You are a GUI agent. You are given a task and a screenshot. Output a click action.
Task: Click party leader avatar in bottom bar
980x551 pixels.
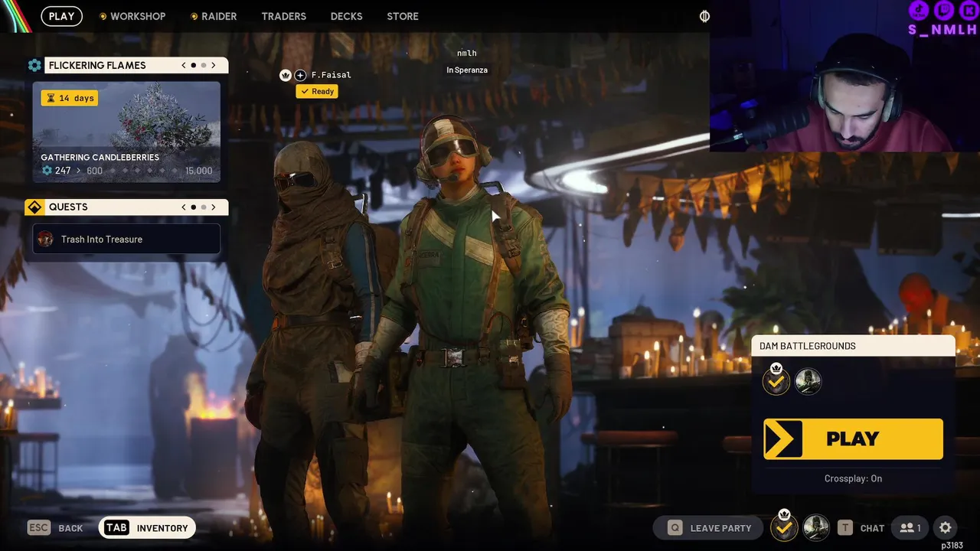(x=784, y=527)
